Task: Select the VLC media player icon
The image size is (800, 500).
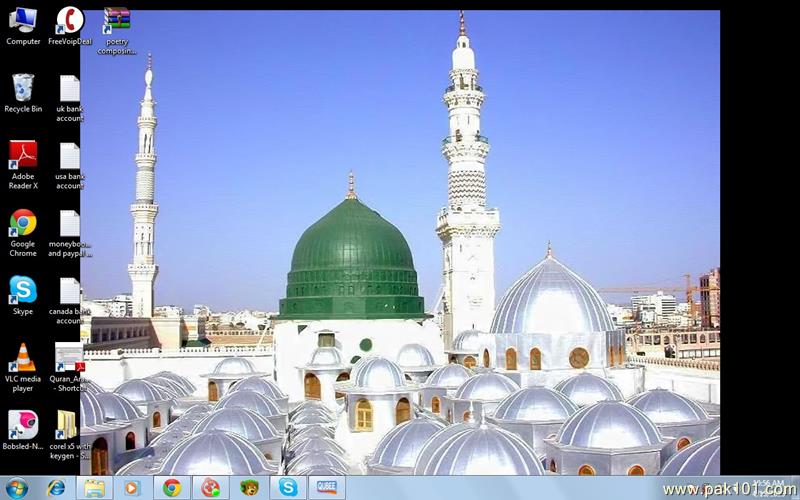Action: (22, 357)
